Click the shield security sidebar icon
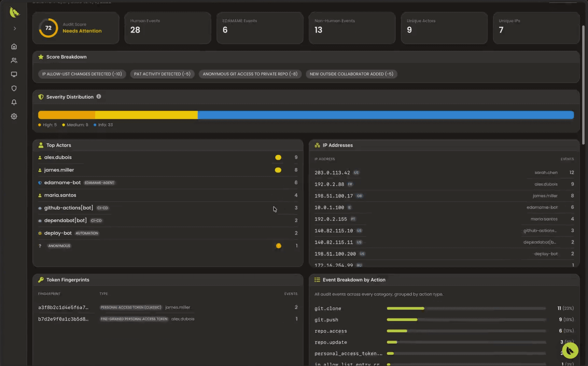 [x=14, y=88]
